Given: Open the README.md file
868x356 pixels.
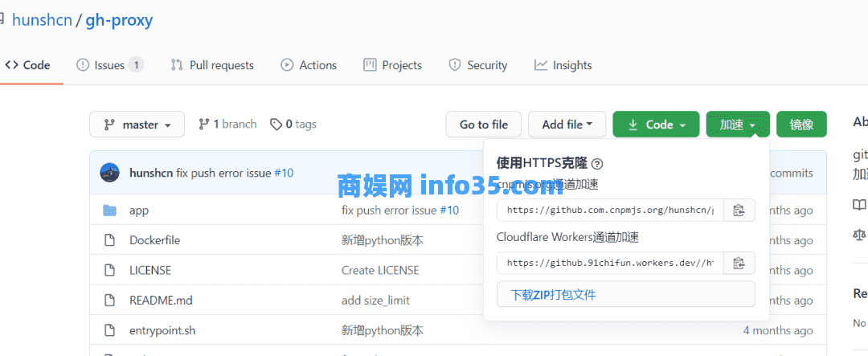Looking at the screenshot, I should point(161,300).
